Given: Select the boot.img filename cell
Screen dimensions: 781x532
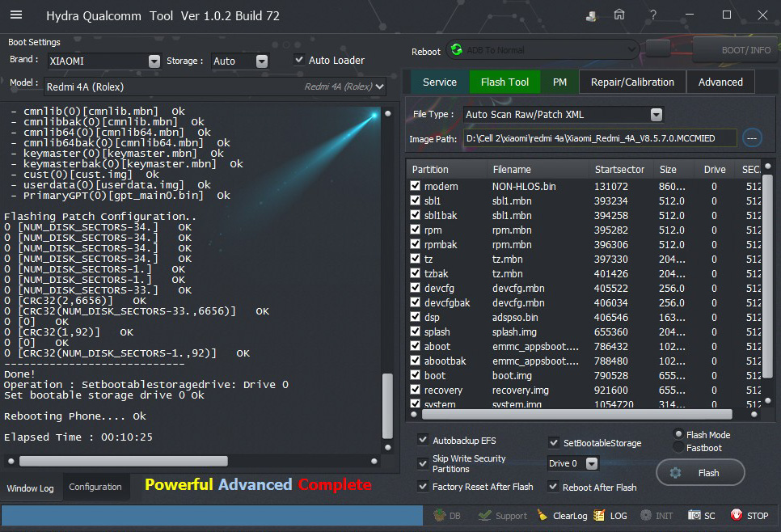Looking at the screenshot, I should pos(512,376).
